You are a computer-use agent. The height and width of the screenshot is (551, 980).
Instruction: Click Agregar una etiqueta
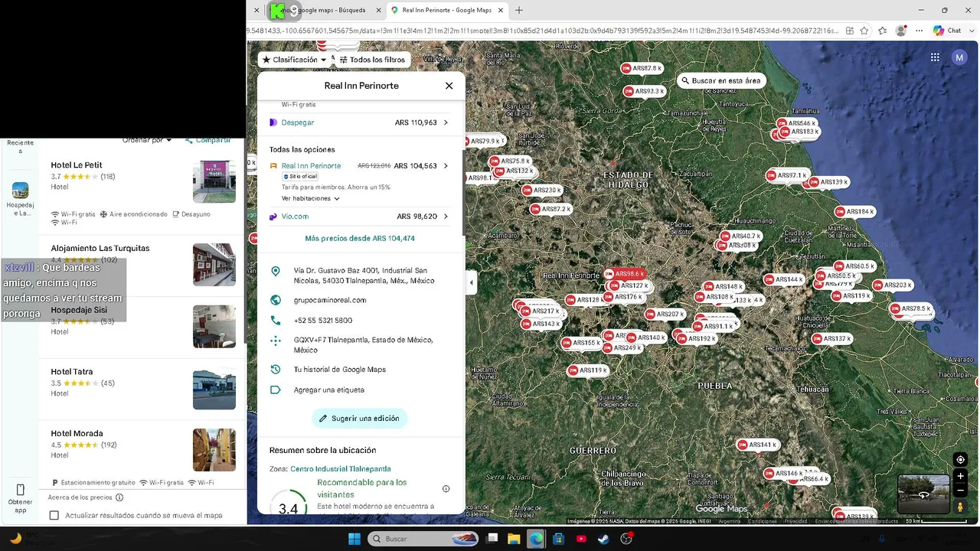click(x=329, y=390)
